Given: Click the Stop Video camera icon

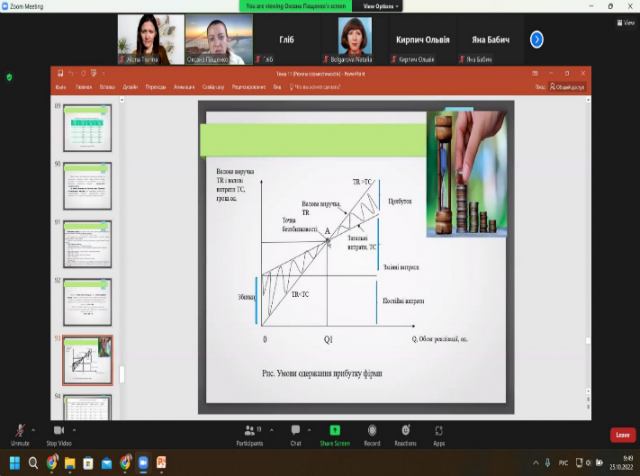Looking at the screenshot, I should 59,430.
